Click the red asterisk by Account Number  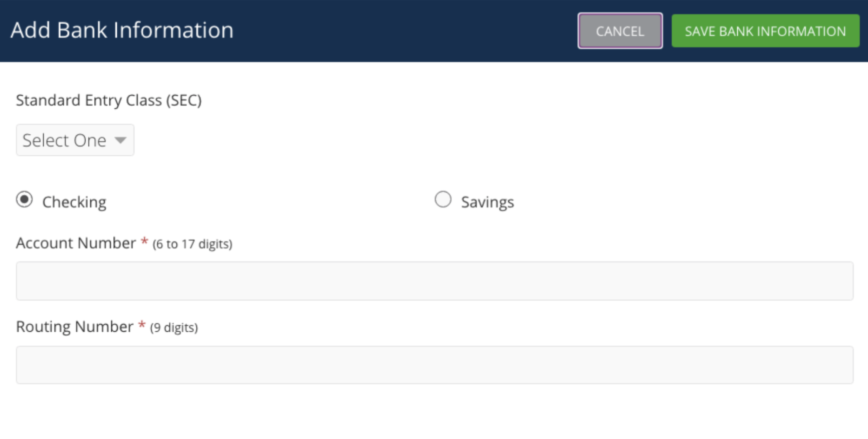point(144,242)
